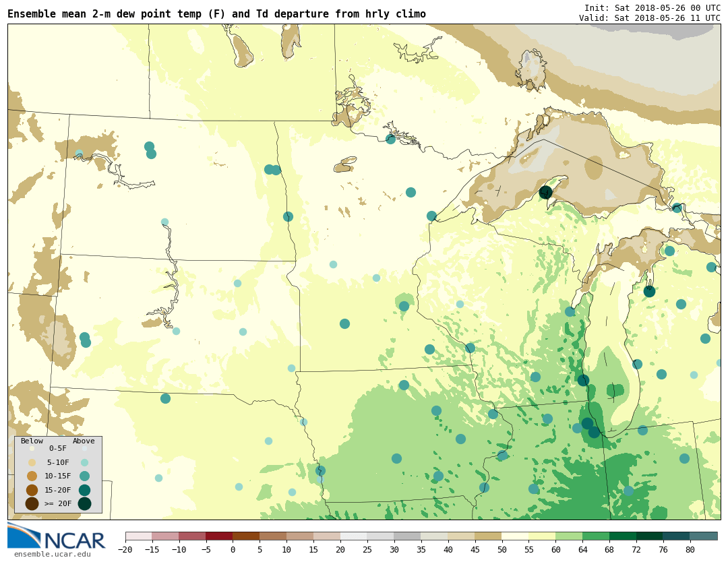Select the dark green segment between 68 and 72
728x562 pixels.
pyautogui.click(x=624, y=536)
